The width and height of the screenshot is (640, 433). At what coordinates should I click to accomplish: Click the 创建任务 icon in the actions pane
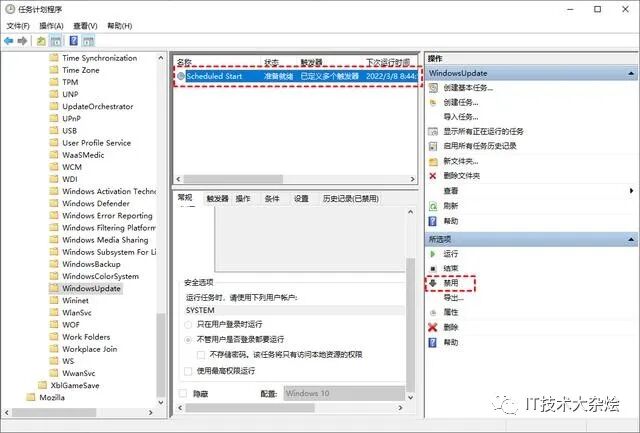(x=433, y=102)
